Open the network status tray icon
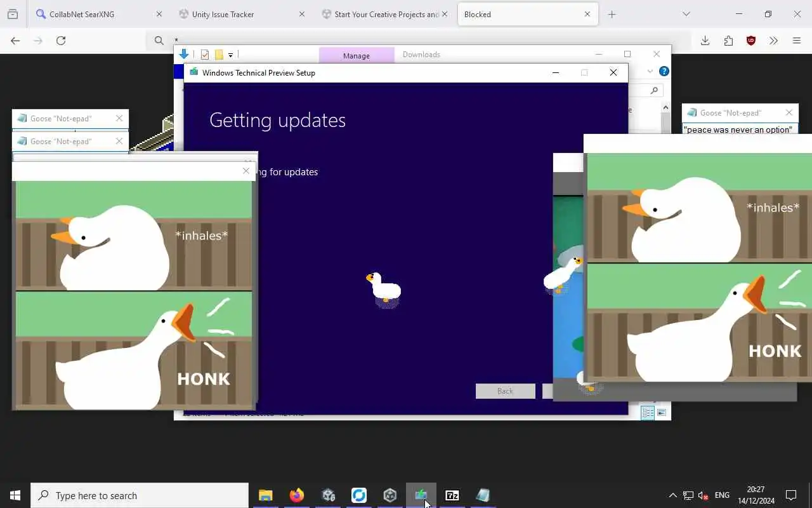Viewport: 812px width, 508px height. click(688, 495)
